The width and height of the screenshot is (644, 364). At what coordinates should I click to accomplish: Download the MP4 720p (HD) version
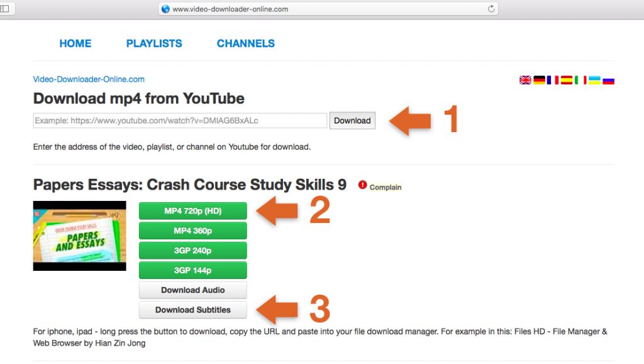point(192,211)
